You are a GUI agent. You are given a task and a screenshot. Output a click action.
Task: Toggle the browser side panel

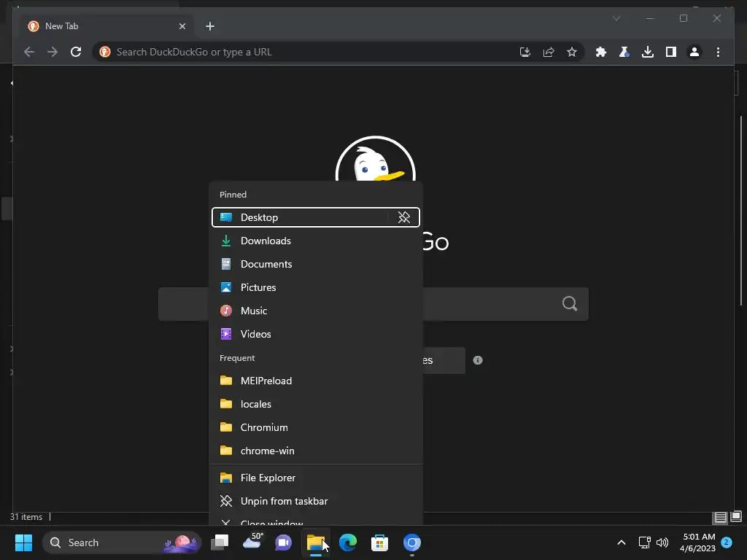(671, 52)
